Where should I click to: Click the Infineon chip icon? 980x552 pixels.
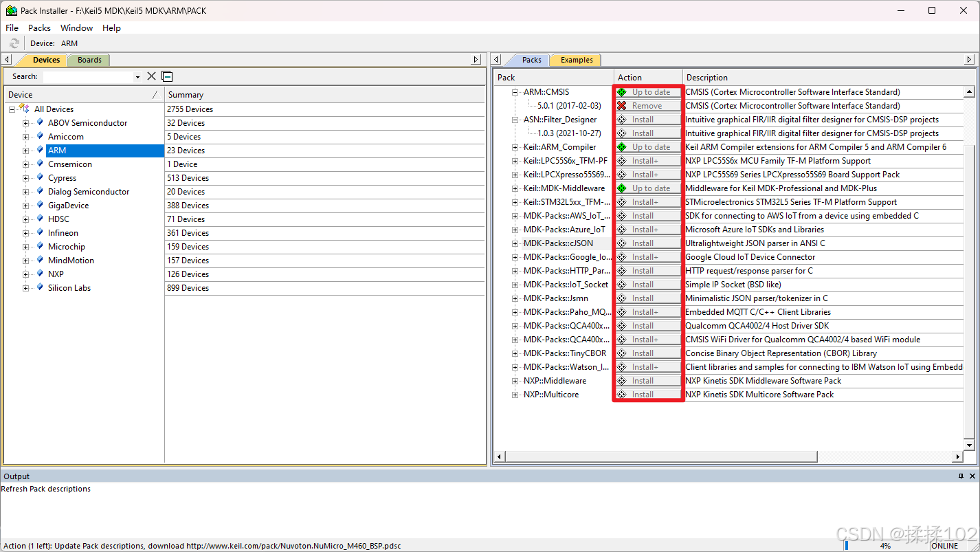click(40, 232)
